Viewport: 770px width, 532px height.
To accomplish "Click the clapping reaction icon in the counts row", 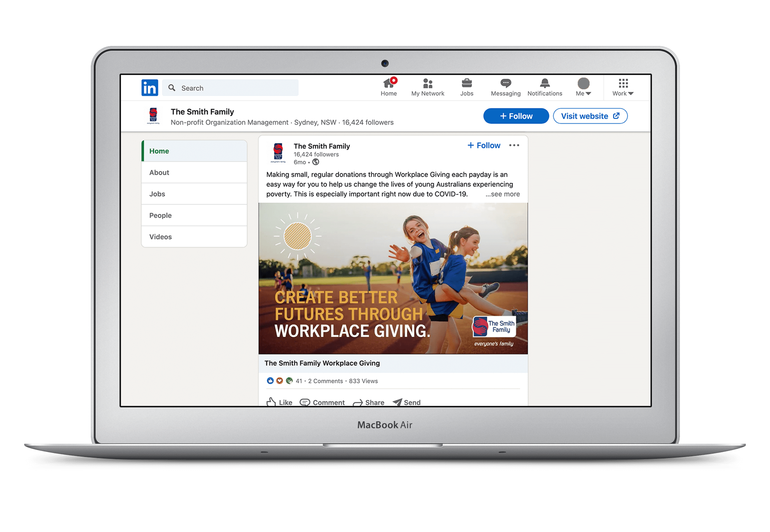I will (x=289, y=381).
